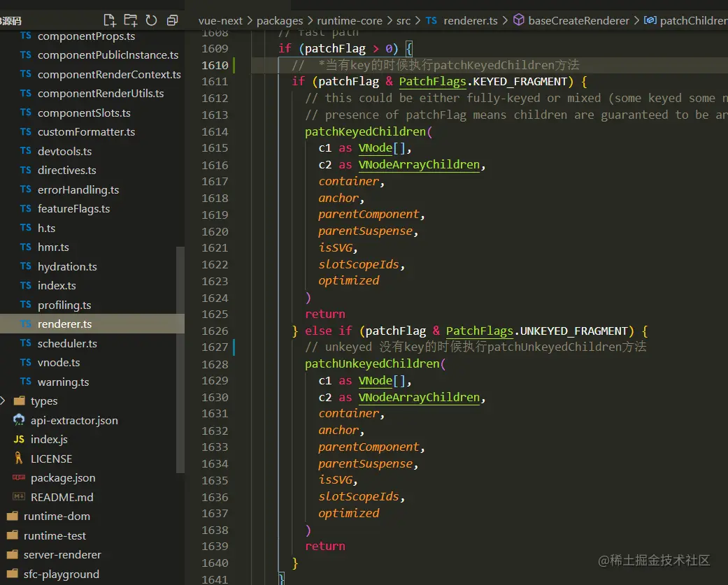Click the patchKeyedChildren function call
Viewport: 728px width, 585px height.
click(365, 132)
